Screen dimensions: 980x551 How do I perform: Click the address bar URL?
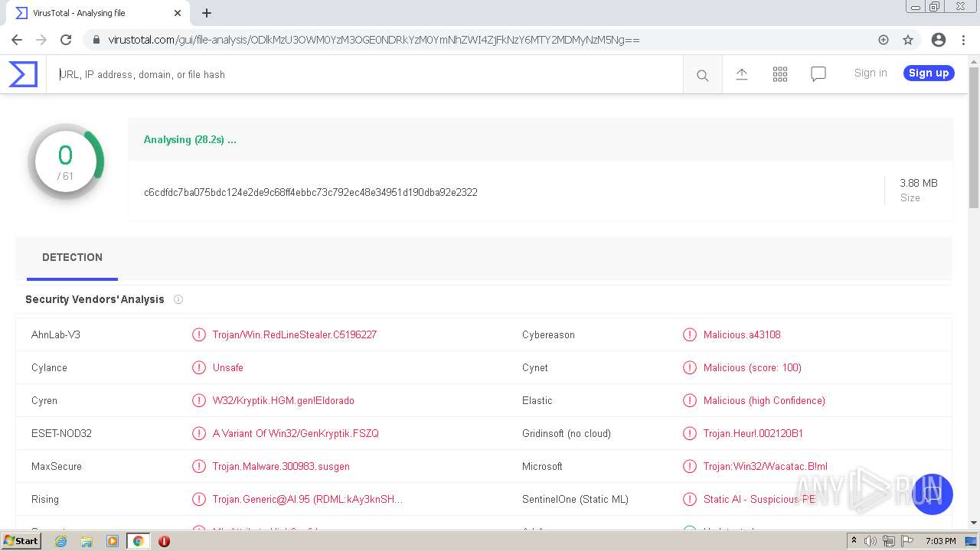374,40
